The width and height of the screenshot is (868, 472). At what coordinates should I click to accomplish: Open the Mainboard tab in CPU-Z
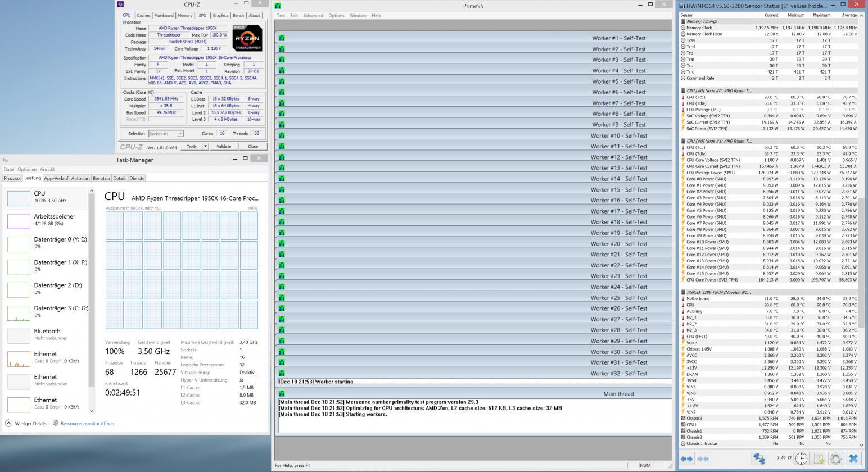(x=164, y=16)
